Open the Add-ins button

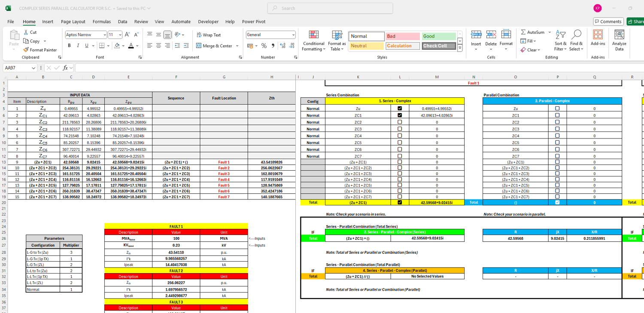598,38
